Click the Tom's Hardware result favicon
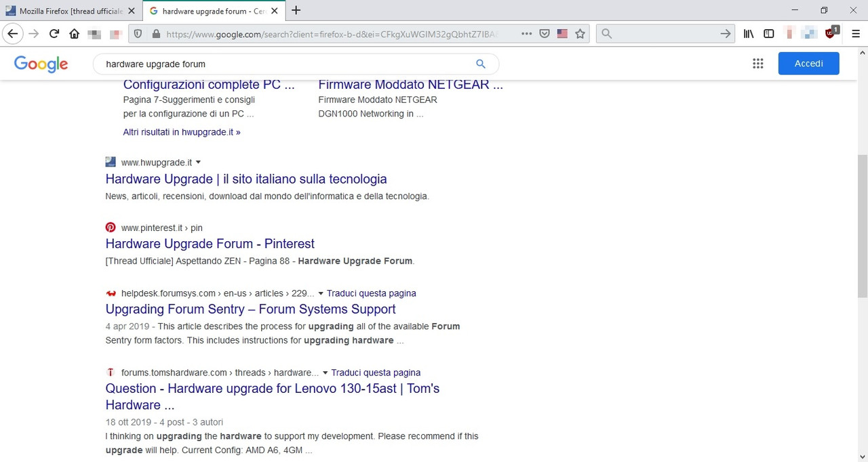 tap(111, 372)
